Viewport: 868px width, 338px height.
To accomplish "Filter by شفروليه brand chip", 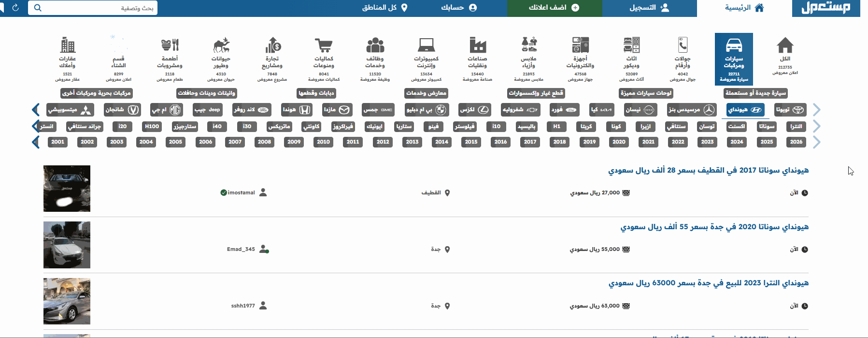I will coord(520,110).
